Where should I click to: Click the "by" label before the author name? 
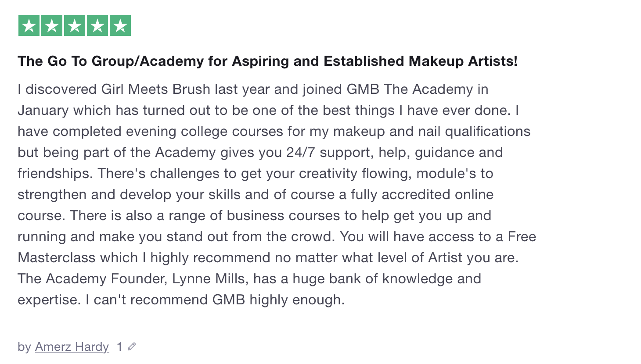point(24,347)
